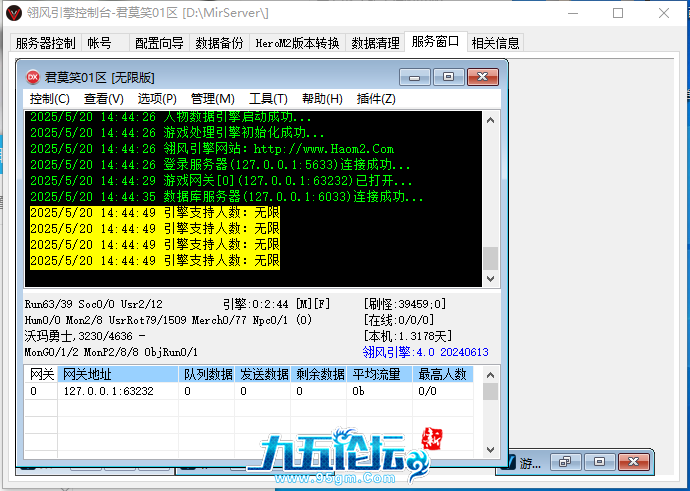
Task: Open the 管理(M) menu
Action: coord(213,99)
